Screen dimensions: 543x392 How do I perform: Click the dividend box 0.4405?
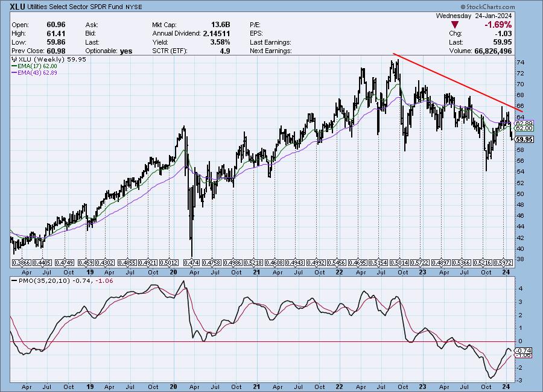click(x=42, y=263)
